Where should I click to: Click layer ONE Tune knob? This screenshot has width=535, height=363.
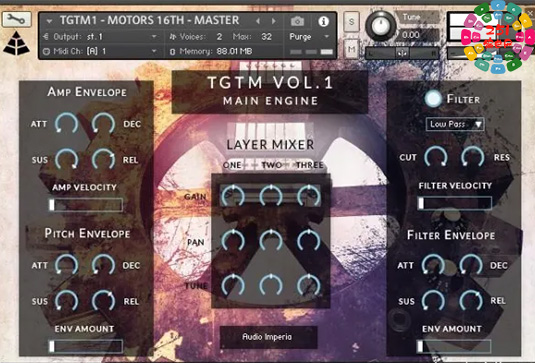tap(233, 285)
